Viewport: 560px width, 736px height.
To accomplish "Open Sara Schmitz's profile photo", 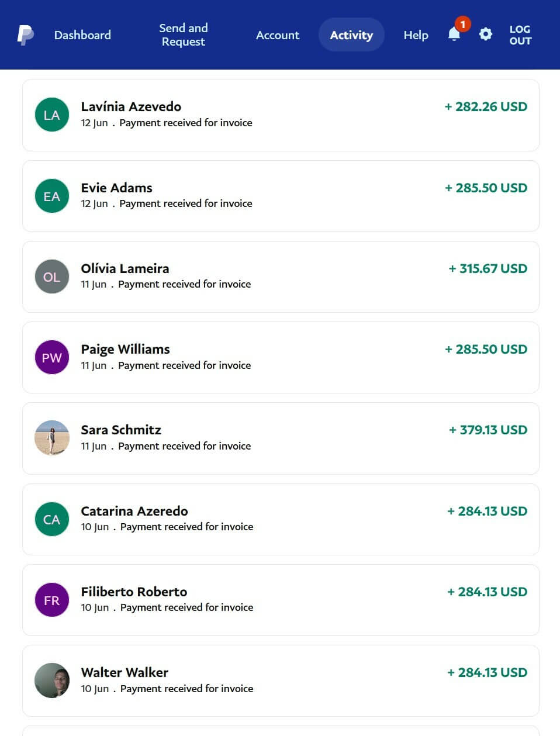I will 52,438.
